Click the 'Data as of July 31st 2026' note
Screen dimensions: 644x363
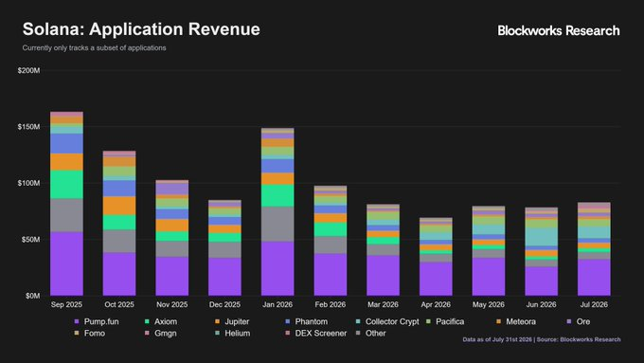click(x=542, y=339)
